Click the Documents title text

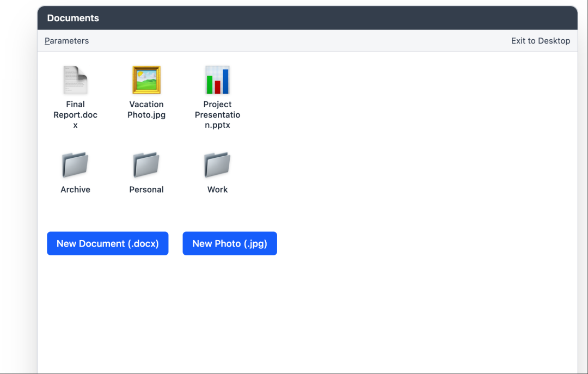(73, 18)
